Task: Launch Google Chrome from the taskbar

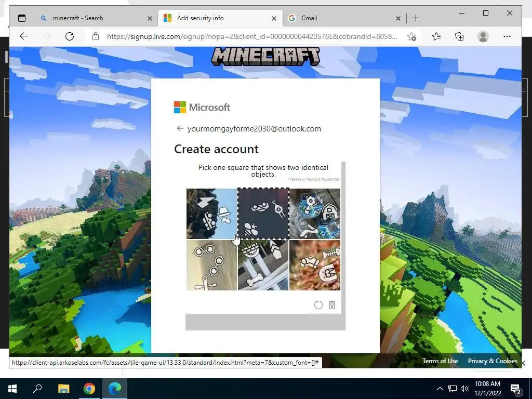Action: point(89,389)
